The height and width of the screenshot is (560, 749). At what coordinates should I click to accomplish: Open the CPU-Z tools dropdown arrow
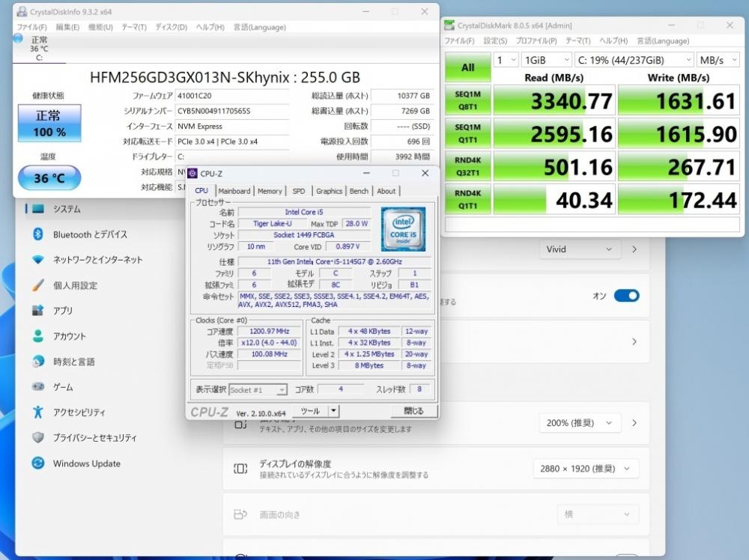pyautogui.click(x=334, y=410)
